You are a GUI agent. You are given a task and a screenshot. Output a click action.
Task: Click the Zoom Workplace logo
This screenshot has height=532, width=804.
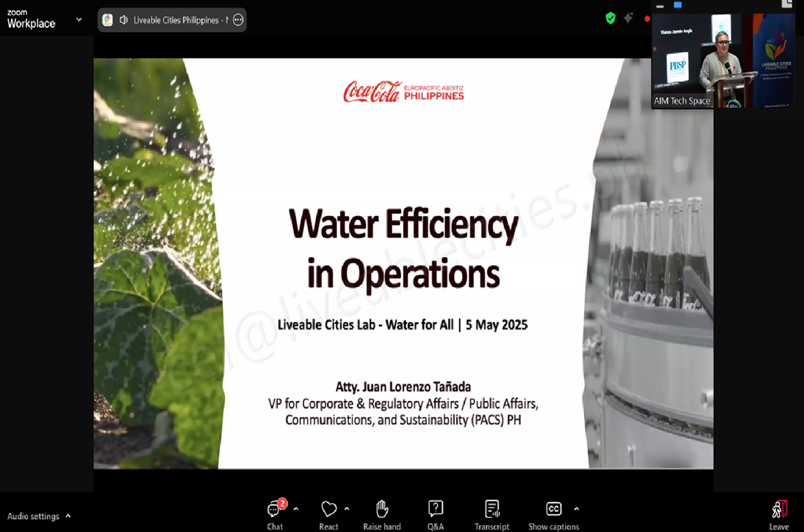pos(31,19)
